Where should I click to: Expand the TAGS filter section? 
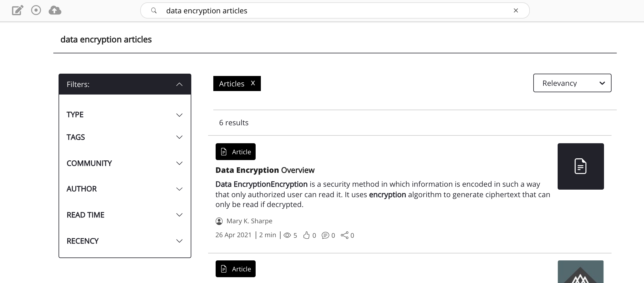click(179, 137)
